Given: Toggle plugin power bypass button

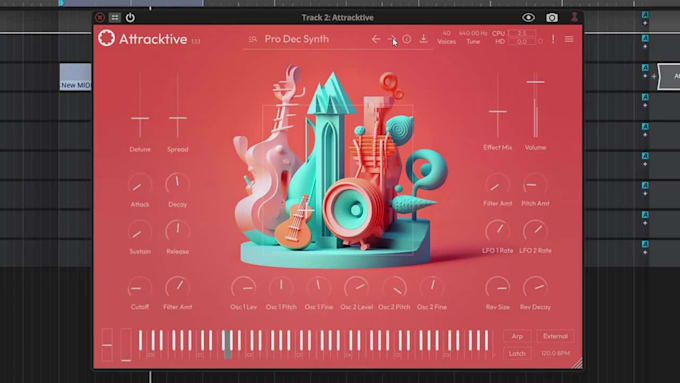Looking at the screenshot, I should click(x=130, y=17).
